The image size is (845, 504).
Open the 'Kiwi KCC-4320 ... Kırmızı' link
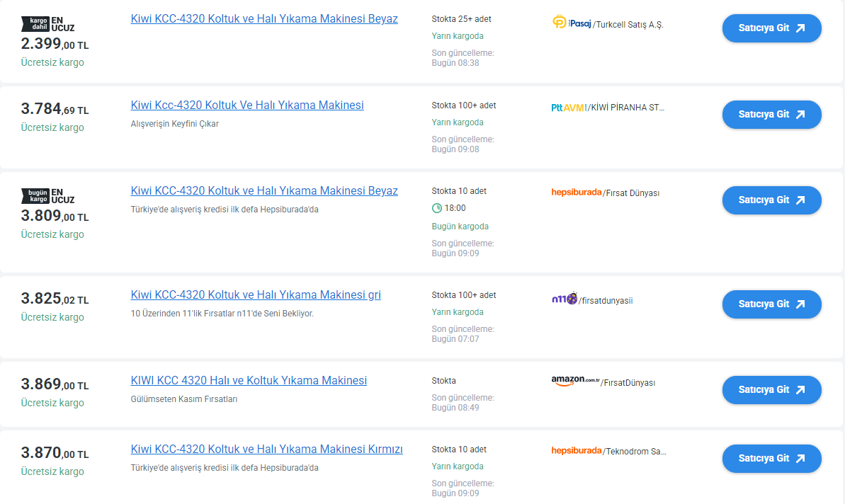(x=267, y=449)
